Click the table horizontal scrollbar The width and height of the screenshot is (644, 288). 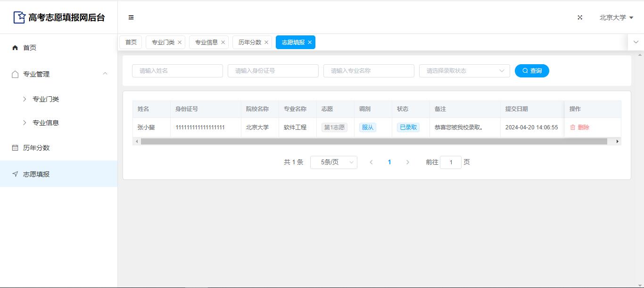[x=373, y=141]
